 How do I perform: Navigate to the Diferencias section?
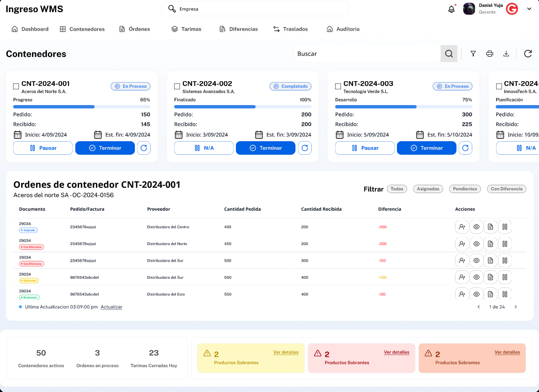coord(239,29)
